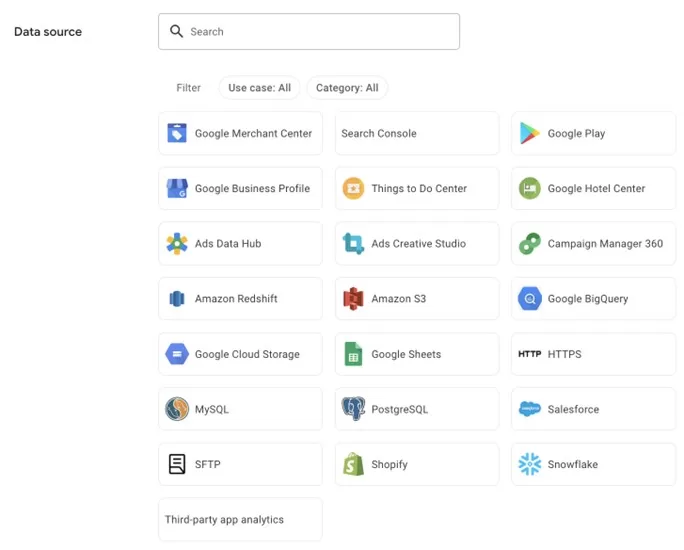
Task: Choose the Salesforce label text
Action: 573,409
